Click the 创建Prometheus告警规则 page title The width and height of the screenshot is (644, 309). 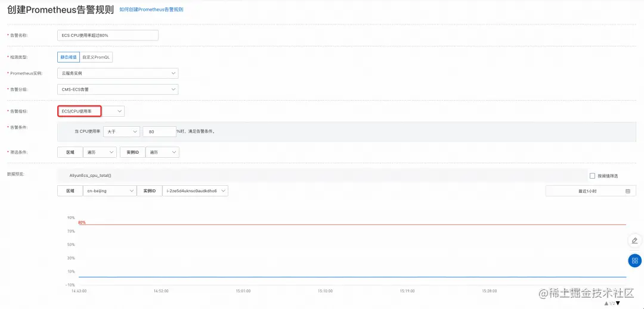pyautogui.click(x=61, y=10)
